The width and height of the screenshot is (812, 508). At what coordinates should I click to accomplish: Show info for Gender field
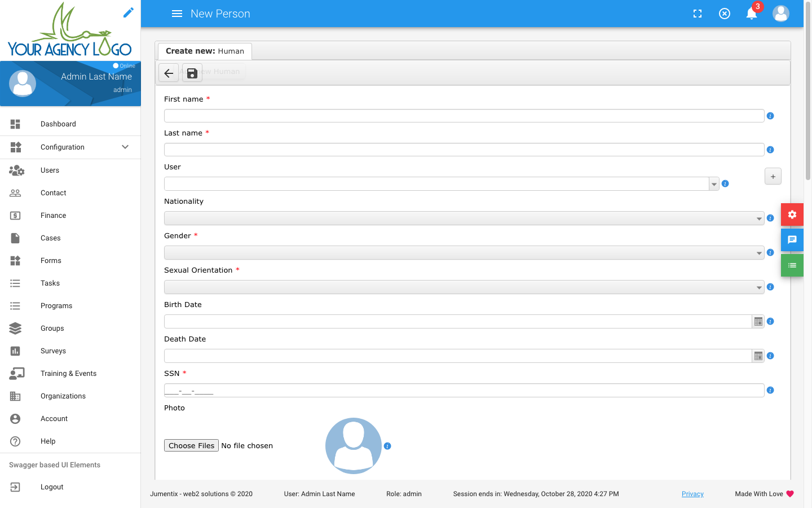coord(770,252)
